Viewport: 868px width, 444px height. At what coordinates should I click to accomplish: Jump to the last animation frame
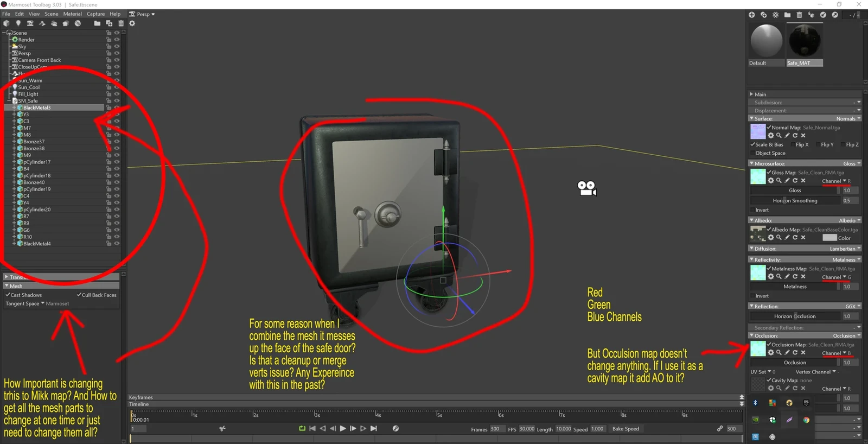(374, 429)
